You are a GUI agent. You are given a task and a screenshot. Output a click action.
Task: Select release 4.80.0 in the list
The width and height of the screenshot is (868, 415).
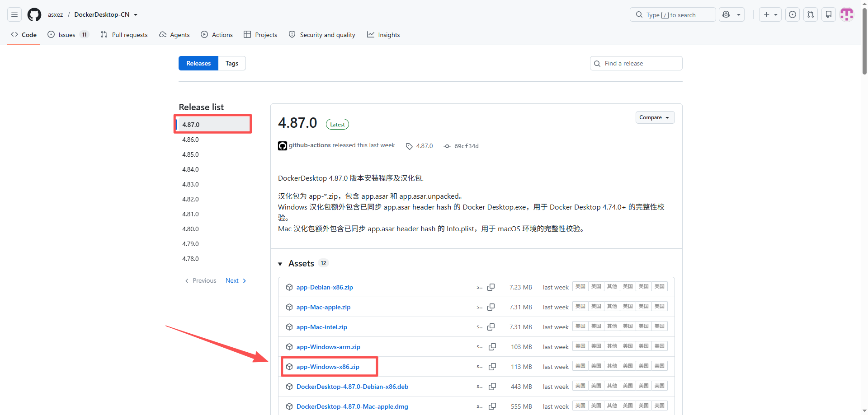[190, 229]
